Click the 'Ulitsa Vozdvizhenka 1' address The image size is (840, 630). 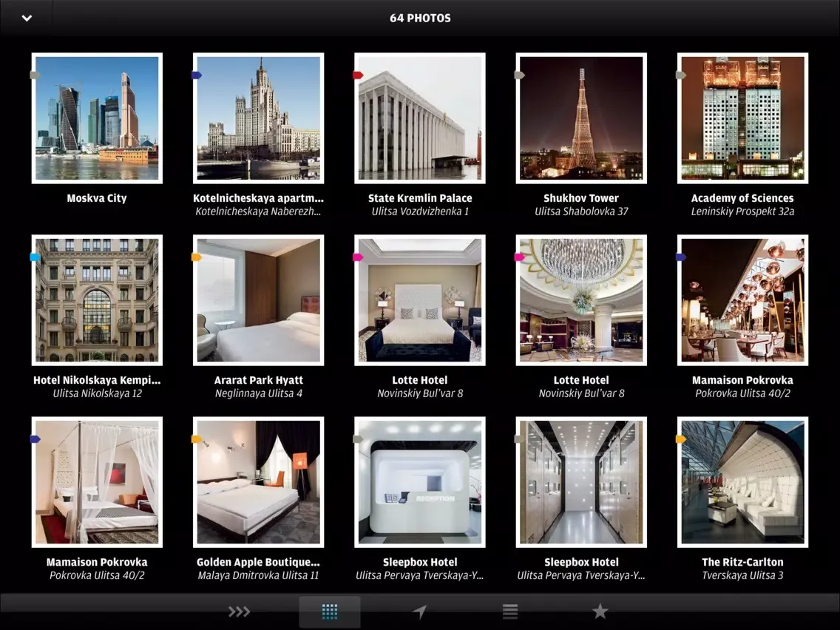420,211
